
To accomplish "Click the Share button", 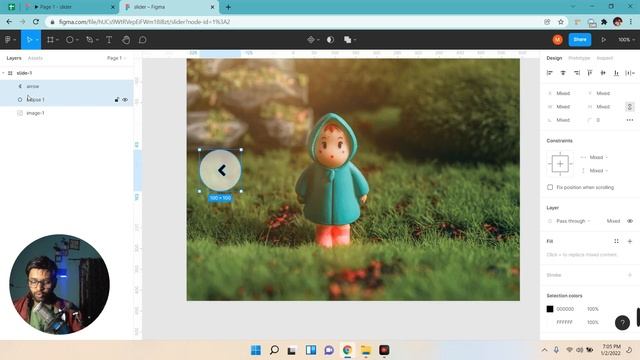I will [x=580, y=40].
